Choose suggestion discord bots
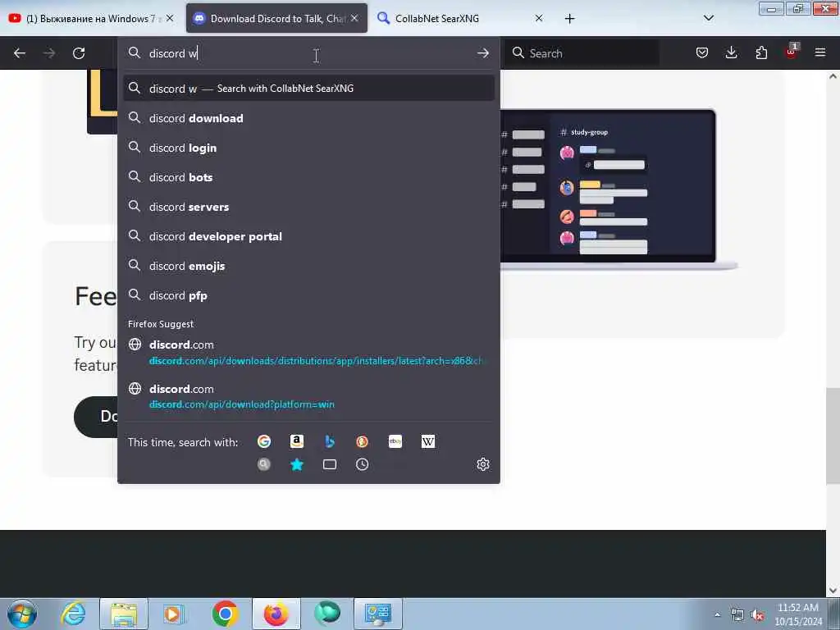Viewport: 840px width, 630px height. click(x=308, y=177)
